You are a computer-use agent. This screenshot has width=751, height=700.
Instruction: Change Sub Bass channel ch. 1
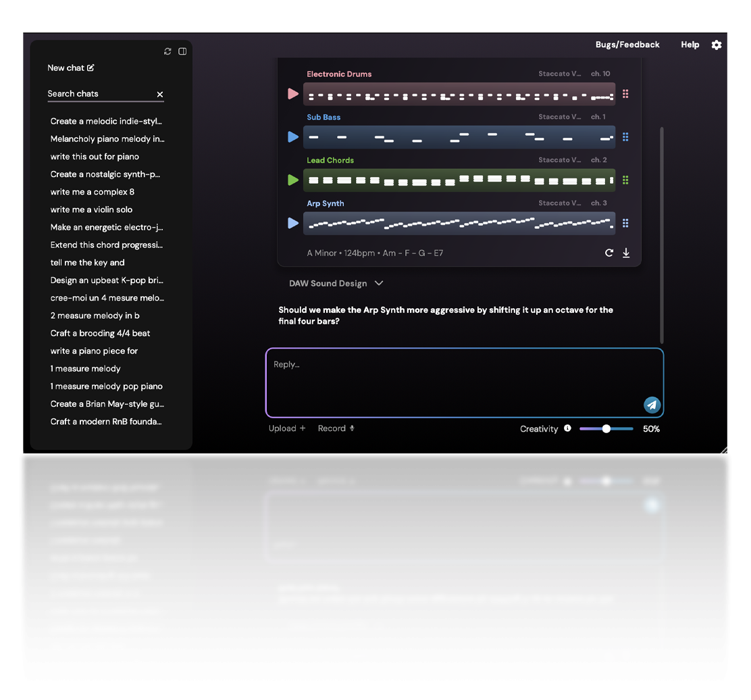598,117
